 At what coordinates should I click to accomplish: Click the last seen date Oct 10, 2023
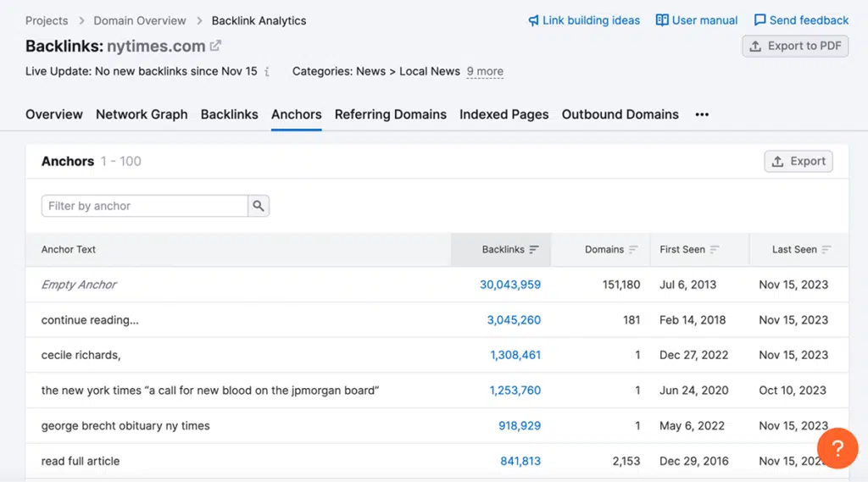tap(793, 391)
